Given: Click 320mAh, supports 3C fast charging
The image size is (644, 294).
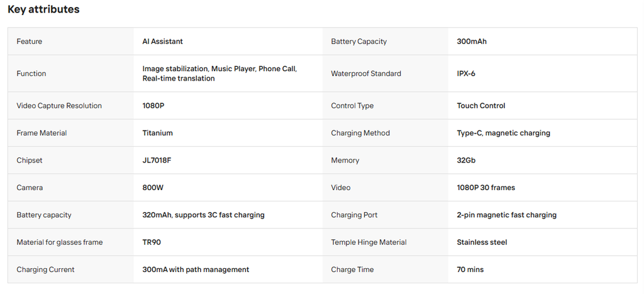Looking at the screenshot, I should tap(203, 215).
